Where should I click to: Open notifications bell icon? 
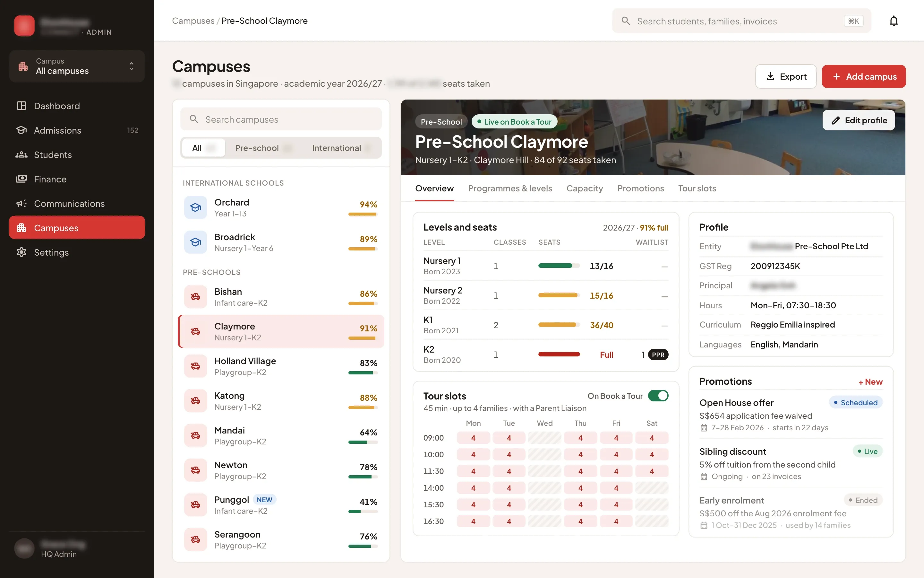click(x=894, y=21)
